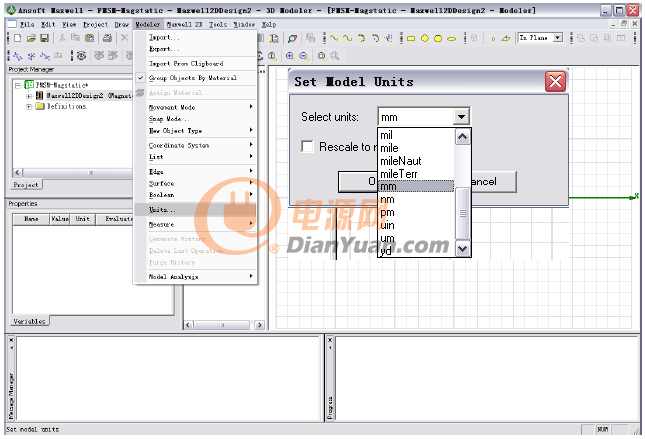
Task: Open the Select units dropdown arrow
Action: (x=461, y=117)
